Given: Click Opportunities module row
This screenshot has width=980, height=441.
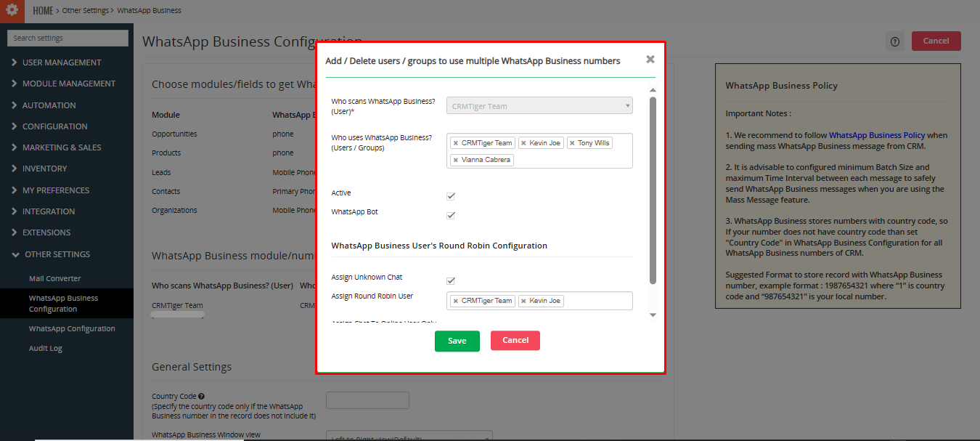Looking at the screenshot, I should (x=174, y=134).
